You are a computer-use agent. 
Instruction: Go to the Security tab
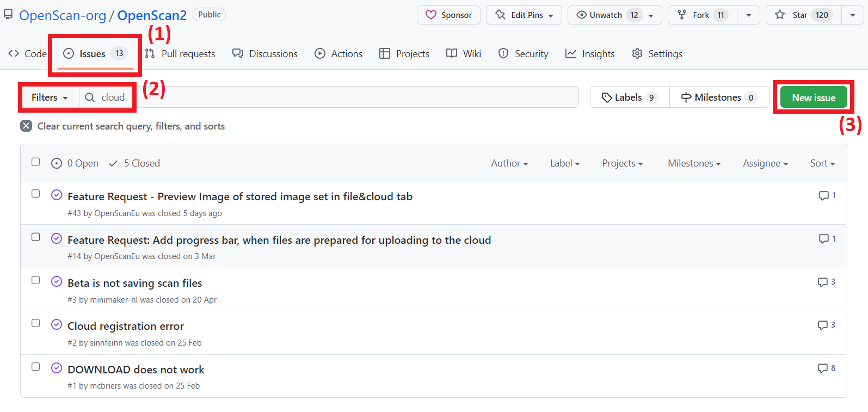click(524, 53)
